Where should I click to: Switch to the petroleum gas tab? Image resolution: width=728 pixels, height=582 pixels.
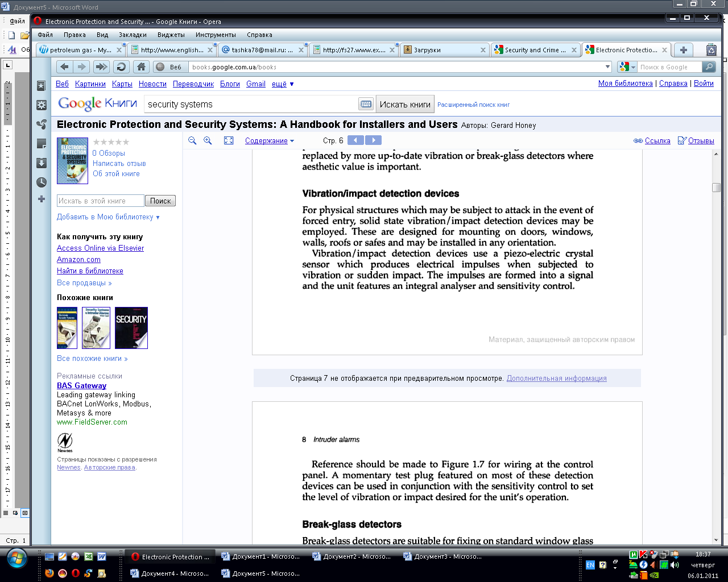point(80,50)
